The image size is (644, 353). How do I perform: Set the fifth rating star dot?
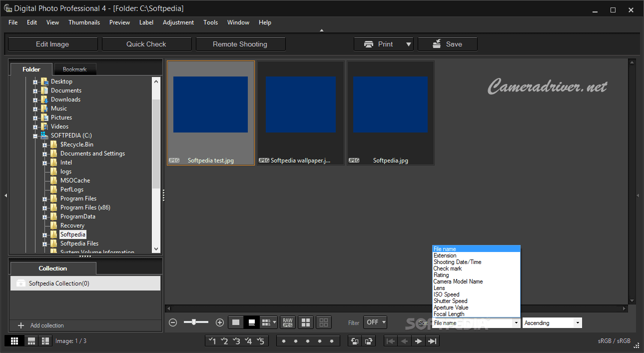pyautogui.click(x=332, y=341)
